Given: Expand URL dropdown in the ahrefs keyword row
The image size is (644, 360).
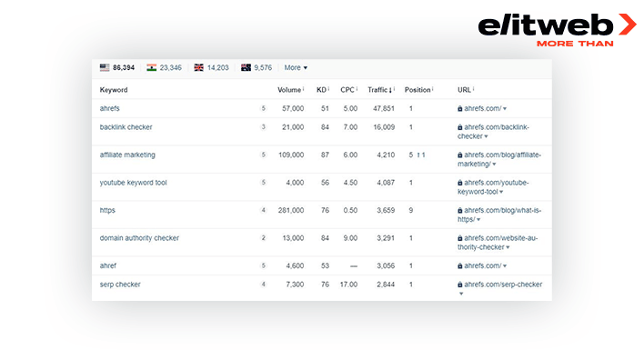Looking at the screenshot, I should 505,109.
